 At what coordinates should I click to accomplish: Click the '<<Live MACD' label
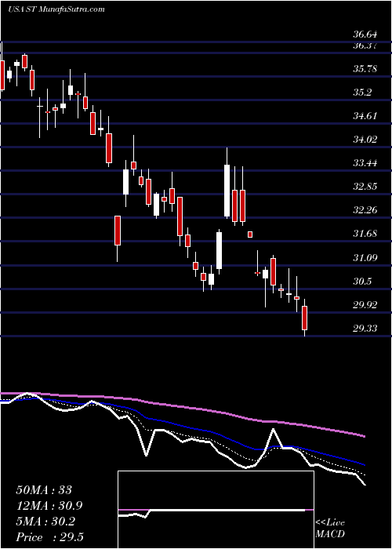tap(330, 529)
